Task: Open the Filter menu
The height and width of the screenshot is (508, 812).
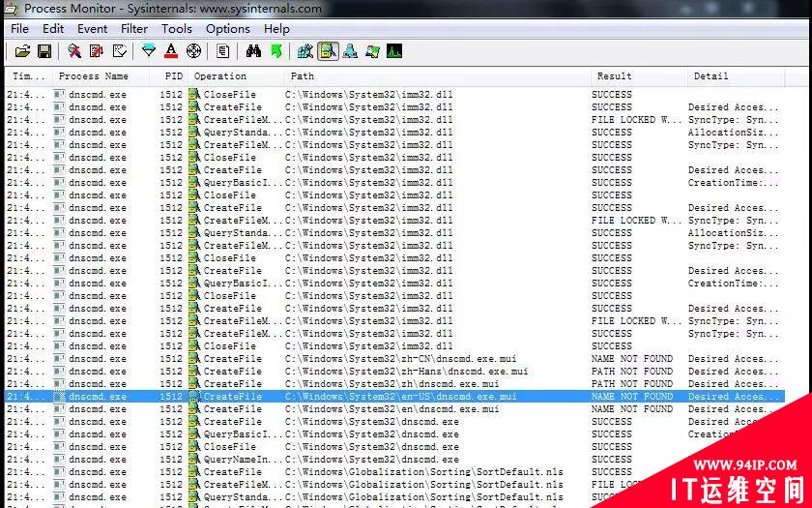Action: point(134,29)
